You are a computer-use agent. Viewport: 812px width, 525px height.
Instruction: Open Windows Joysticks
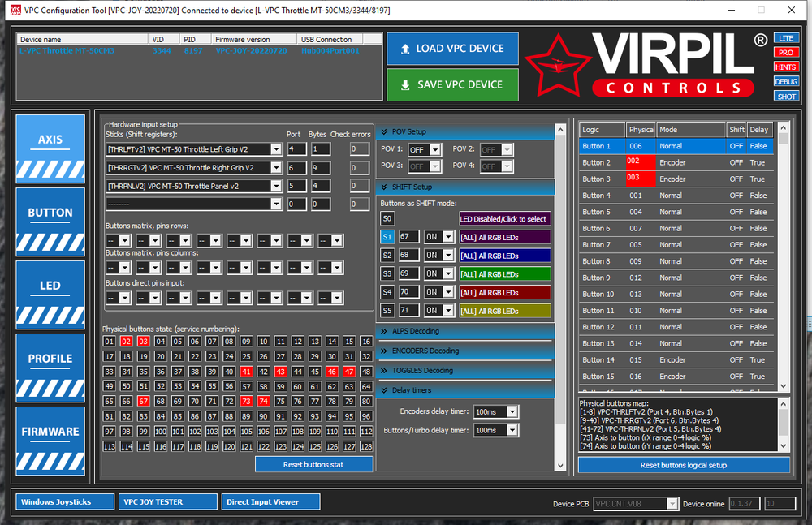pyautogui.click(x=65, y=501)
